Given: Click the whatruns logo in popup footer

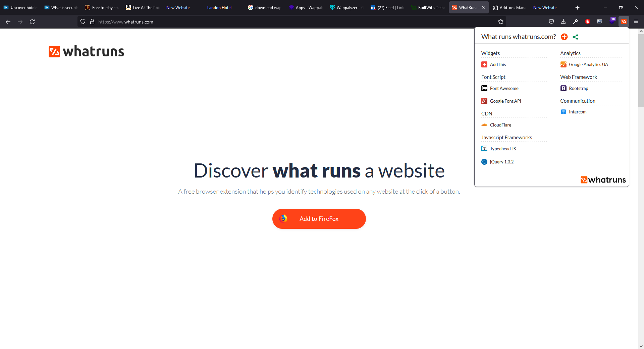Looking at the screenshot, I should point(603,180).
